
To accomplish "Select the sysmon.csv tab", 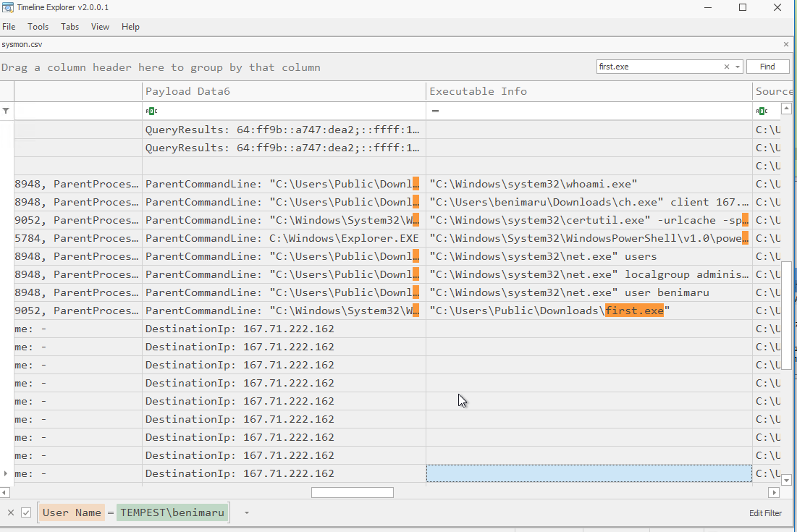I will (22, 44).
